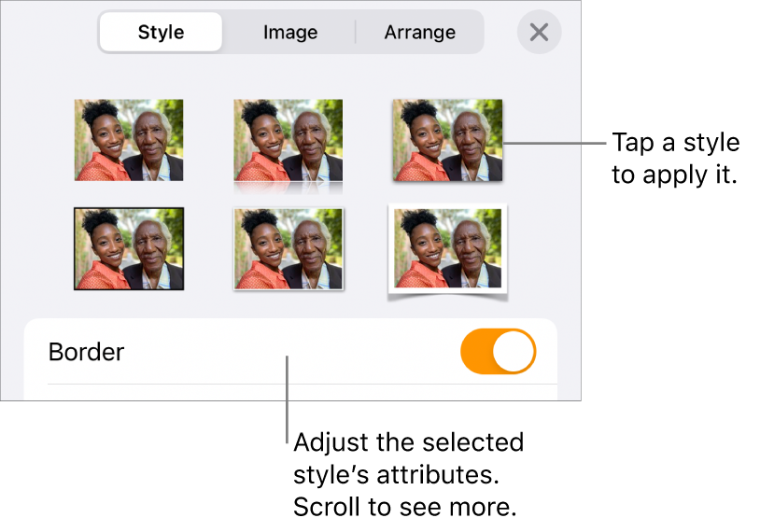
Task: Click the vertical callout line under Border
Action: pyautogui.click(x=288, y=392)
